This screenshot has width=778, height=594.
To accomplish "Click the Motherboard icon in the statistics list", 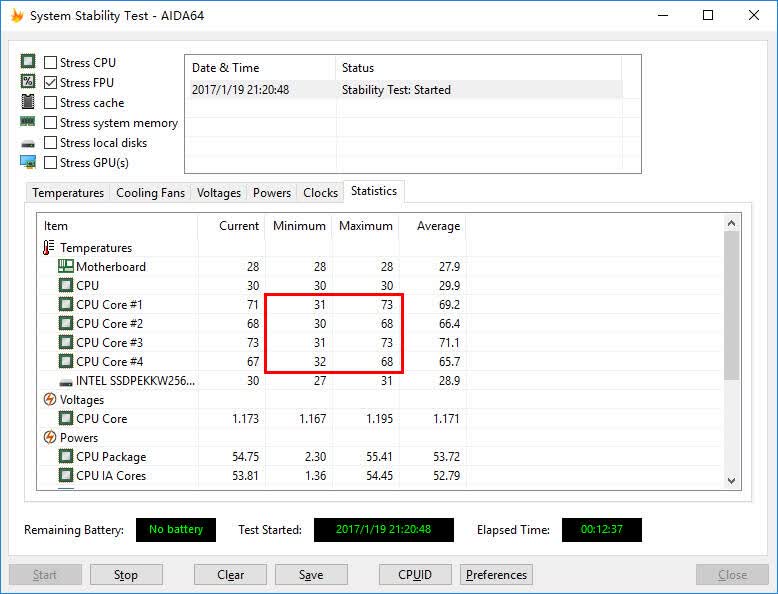I will tap(65, 266).
